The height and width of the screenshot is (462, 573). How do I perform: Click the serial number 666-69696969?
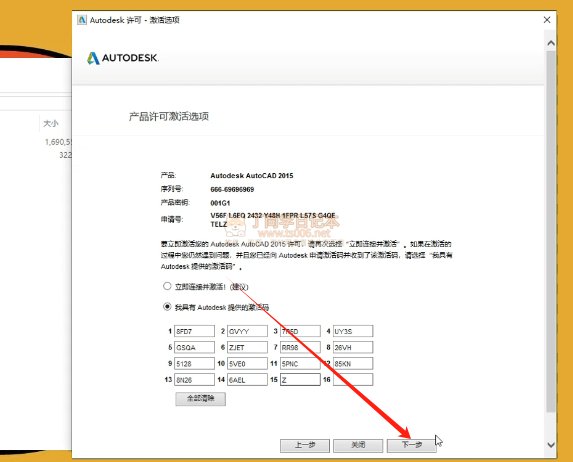(232, 189)
